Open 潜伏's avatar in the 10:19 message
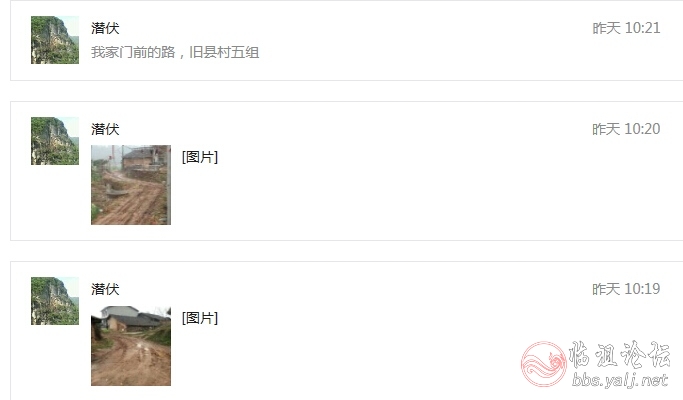This screenshot has width=683, height=400. pyautogui.click(x=55, y=301)
